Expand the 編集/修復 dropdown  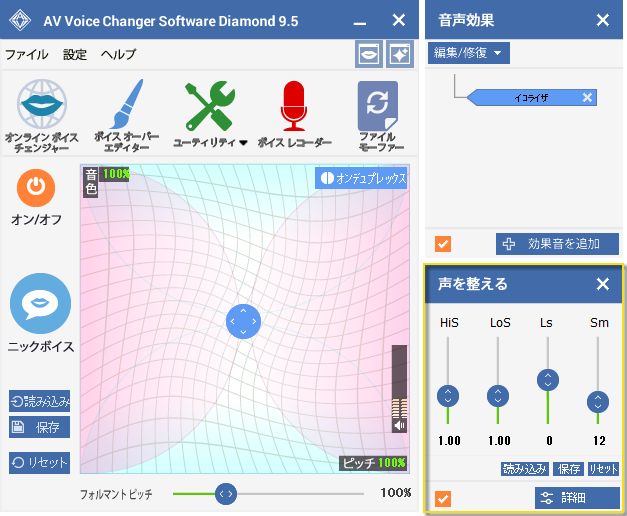click(x=469, y=53)
